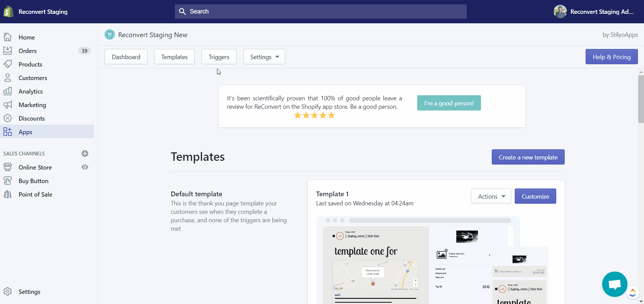Click the small orange circular widget icon
The height and width of the screenshot is (304, 644).
point(633,293)
